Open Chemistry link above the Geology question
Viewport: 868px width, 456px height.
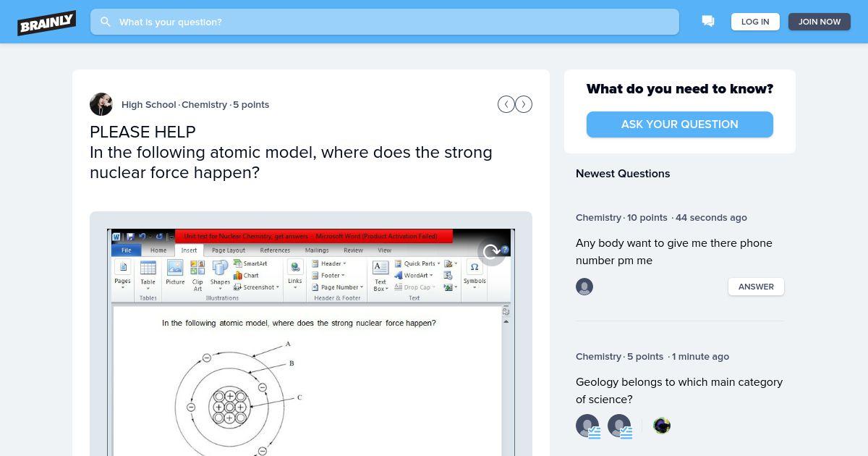point(598,356)
